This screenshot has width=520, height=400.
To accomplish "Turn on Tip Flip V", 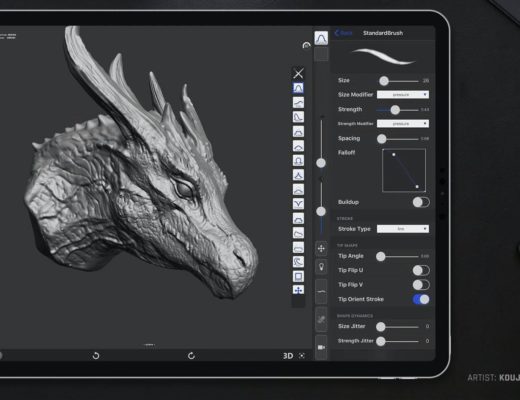I will (x=421, y=285).
